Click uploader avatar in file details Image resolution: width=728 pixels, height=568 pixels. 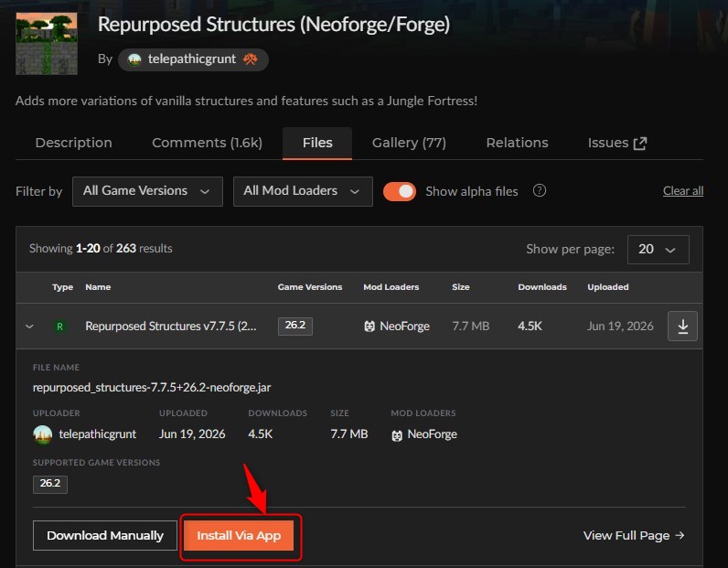click(x=43, y=434)
